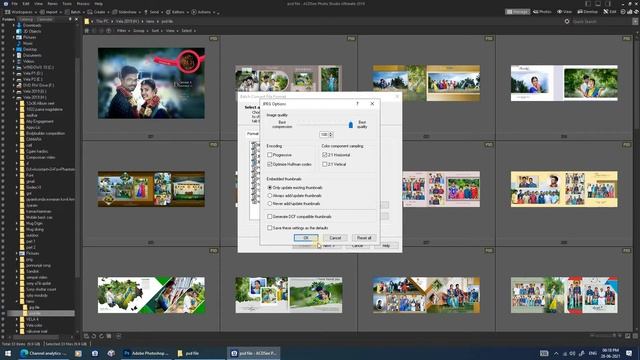Open the Sort dropdown
The width and height of the screenshot is (640, 360).
pyautogui.click(x=156, y=31)
